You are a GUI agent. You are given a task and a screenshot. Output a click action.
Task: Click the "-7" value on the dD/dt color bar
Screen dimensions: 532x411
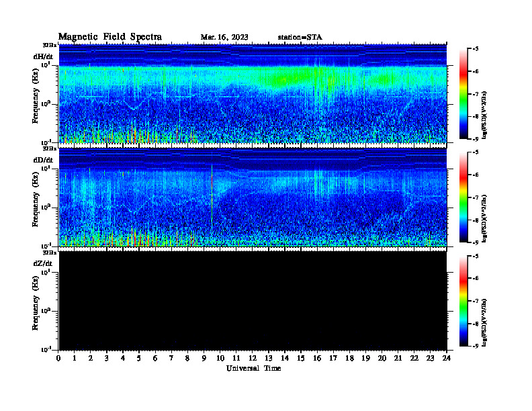[x=475, y=197]
